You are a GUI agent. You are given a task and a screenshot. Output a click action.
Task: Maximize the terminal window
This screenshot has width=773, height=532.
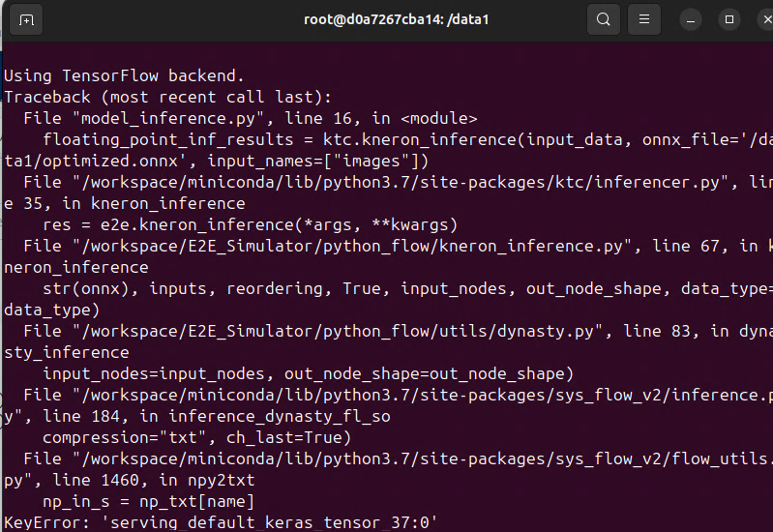tap(729, 19)
